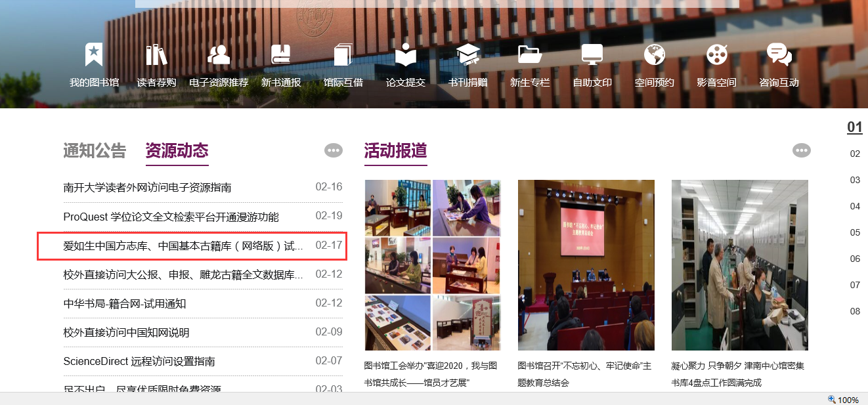
Task: Open 南开大学读者外网访问电子资源指南 link
Action: pyautogui.click(x=147, y=188)
